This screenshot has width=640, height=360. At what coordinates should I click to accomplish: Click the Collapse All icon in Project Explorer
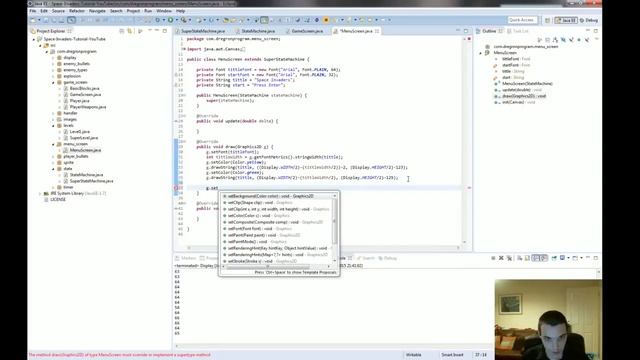(122, 31)
